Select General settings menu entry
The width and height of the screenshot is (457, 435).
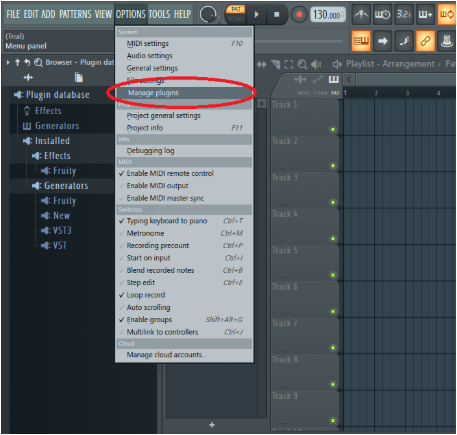[x=184, y=68]
